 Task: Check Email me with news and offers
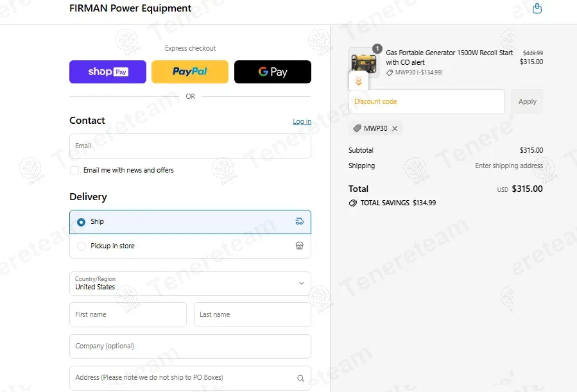[74, 170]
